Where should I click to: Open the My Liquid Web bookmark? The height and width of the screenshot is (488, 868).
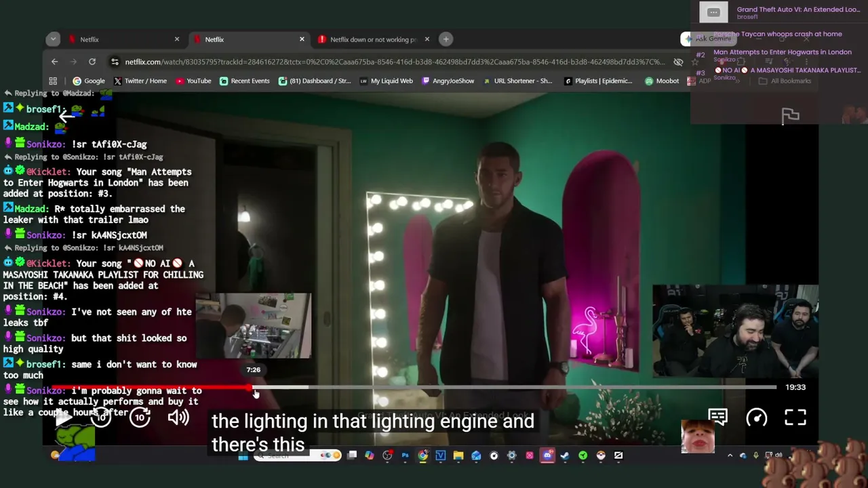pos(386,81)
